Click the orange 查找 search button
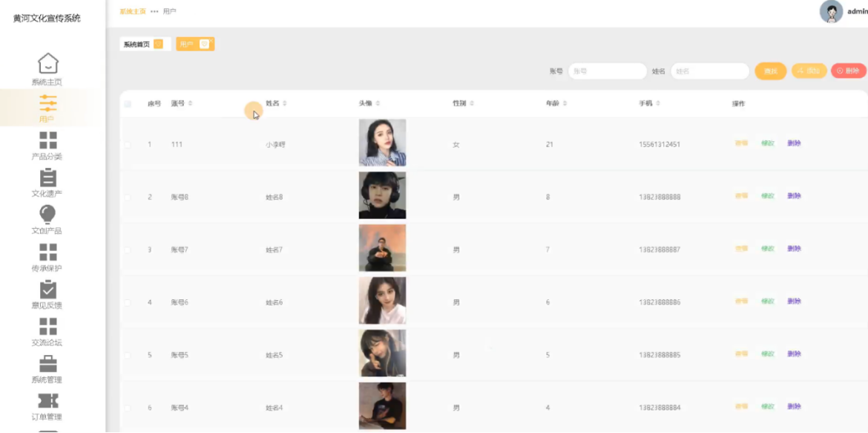This screenshot has width=868, height=433. (x=771, y=71)
